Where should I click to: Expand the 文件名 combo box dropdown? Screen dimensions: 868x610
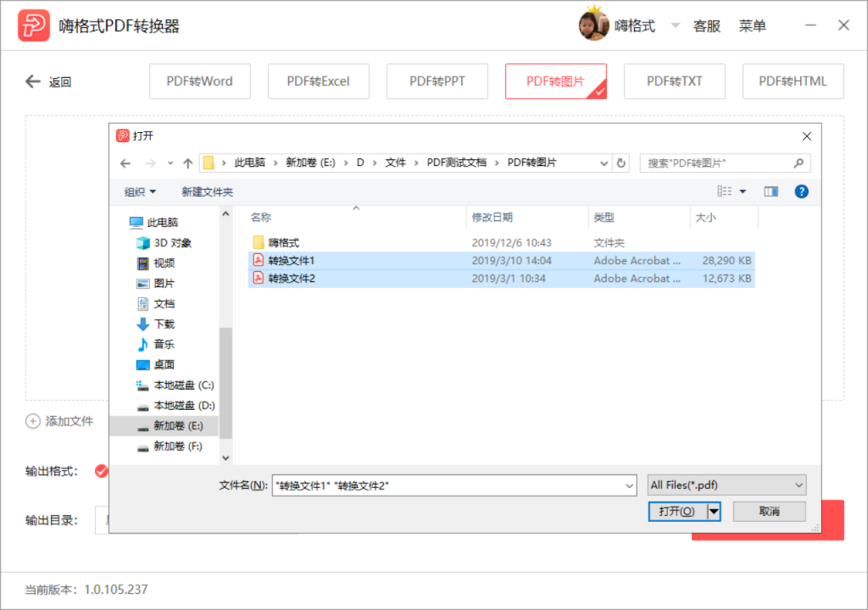click(629, 485)
